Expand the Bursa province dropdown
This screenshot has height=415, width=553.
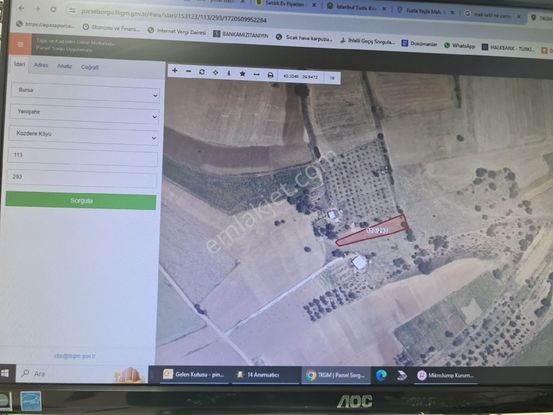[85, 92]
